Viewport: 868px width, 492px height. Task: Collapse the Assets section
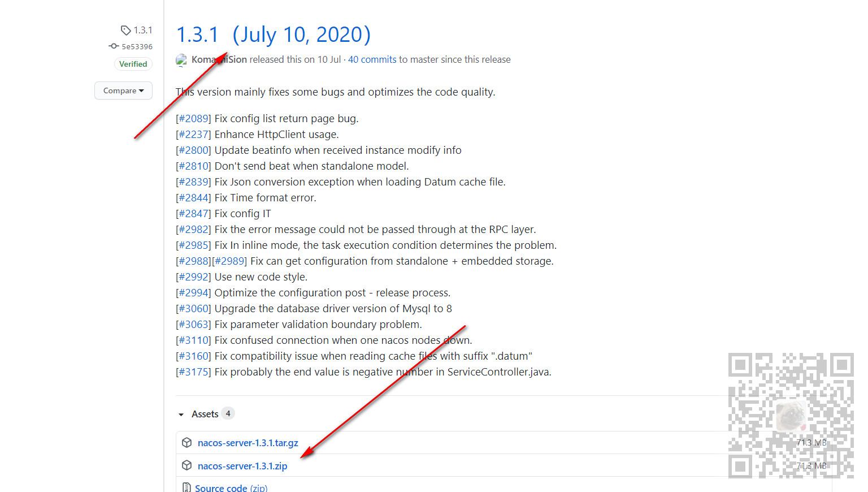198,414
